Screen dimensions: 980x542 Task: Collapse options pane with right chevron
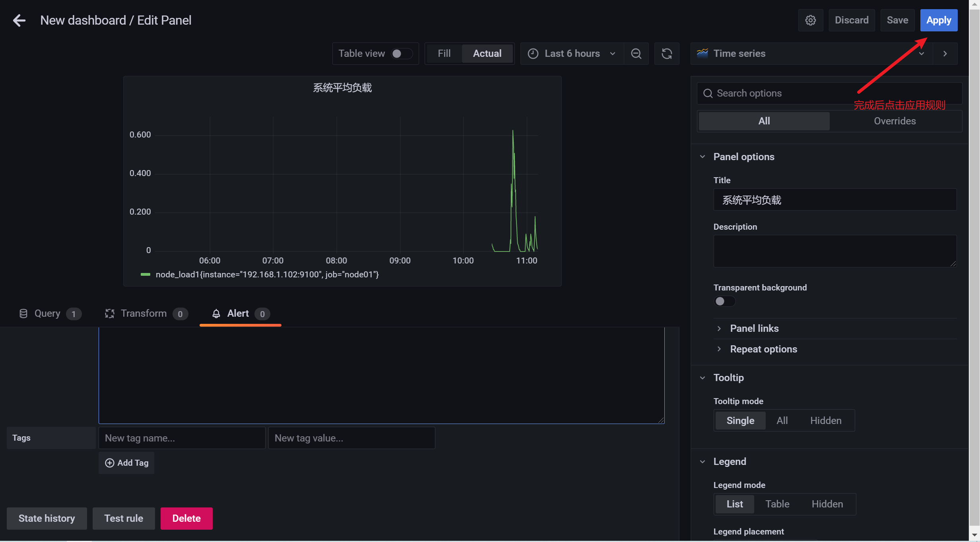tap(945, 54)
